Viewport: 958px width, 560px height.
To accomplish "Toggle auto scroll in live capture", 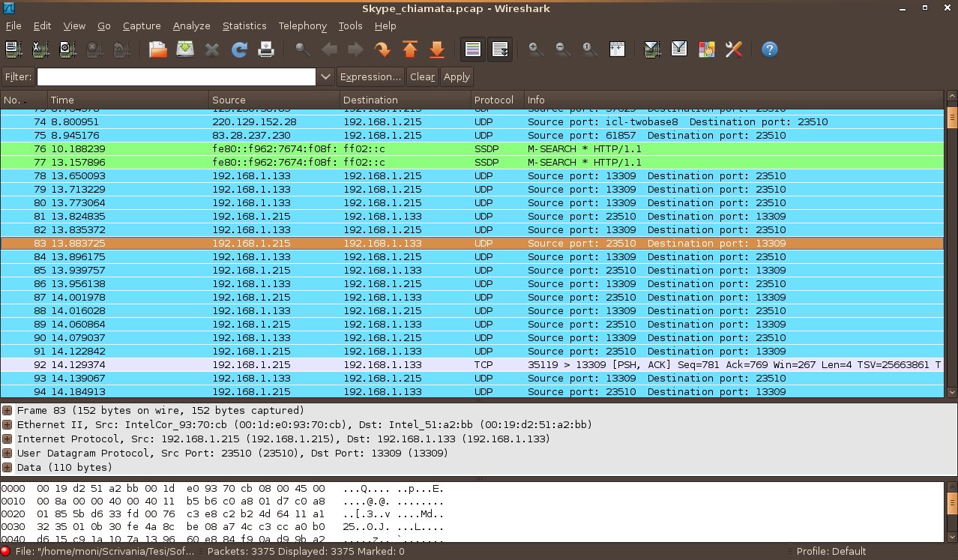I will (500, 49).
